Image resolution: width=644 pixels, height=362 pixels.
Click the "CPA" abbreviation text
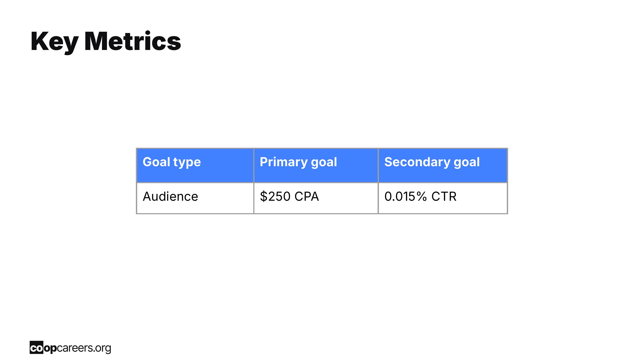click(307, 196)
